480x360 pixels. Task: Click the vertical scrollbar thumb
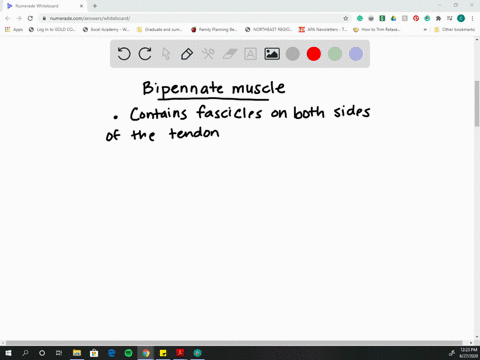click(477, 103)
